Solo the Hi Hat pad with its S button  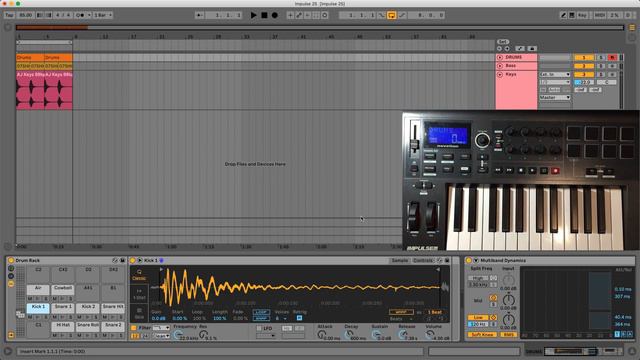[71, 336]
